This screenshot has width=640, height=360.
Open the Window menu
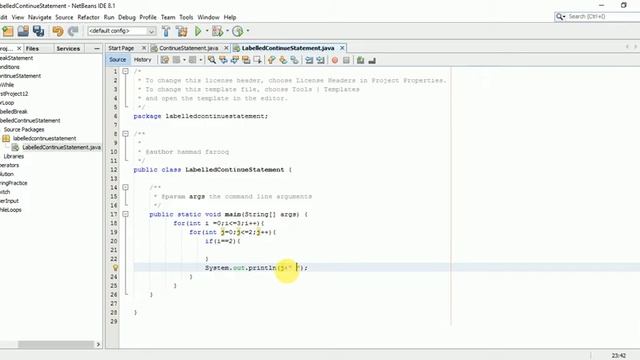click(208, 17)
